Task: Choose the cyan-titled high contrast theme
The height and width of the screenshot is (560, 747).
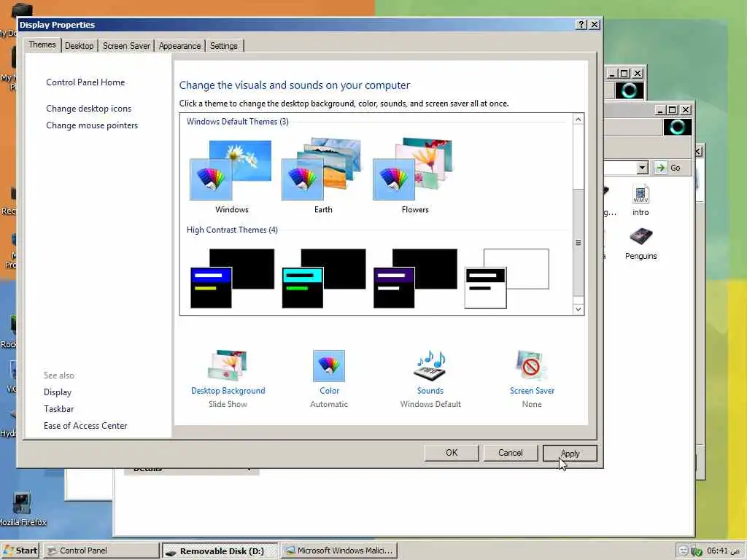Action: pyautogui.click(x=323, y=278)
